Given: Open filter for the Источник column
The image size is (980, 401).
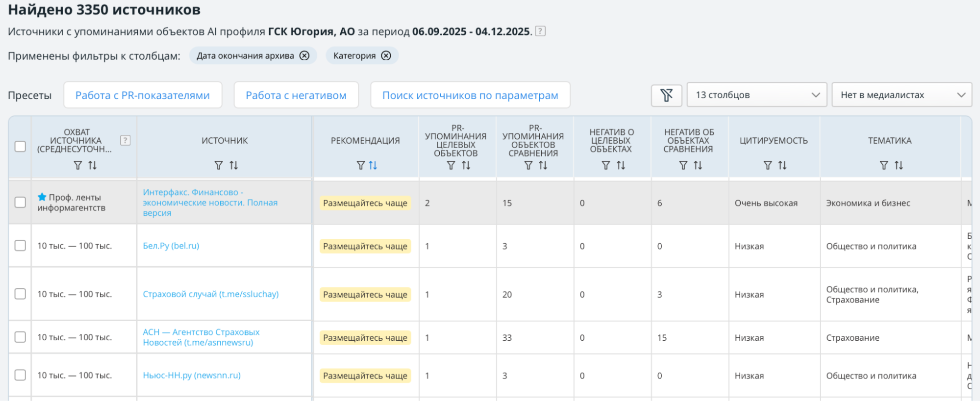Looking at the screenshot, I should (x=219, y=166).
